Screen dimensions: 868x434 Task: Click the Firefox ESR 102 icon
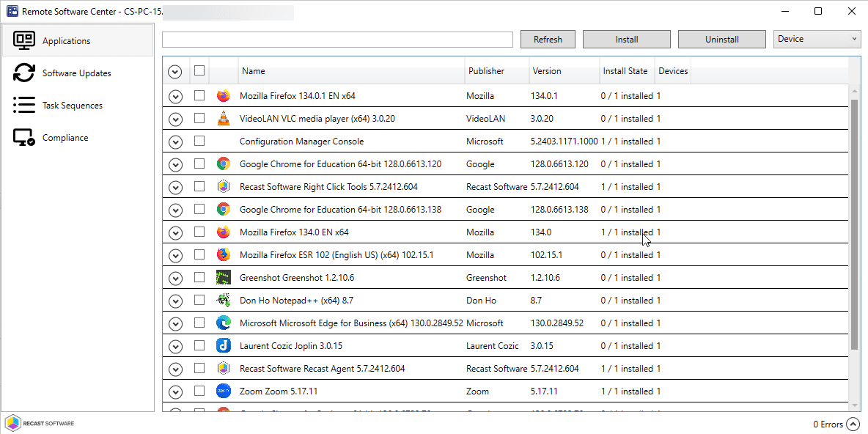(x=223, y=254)
